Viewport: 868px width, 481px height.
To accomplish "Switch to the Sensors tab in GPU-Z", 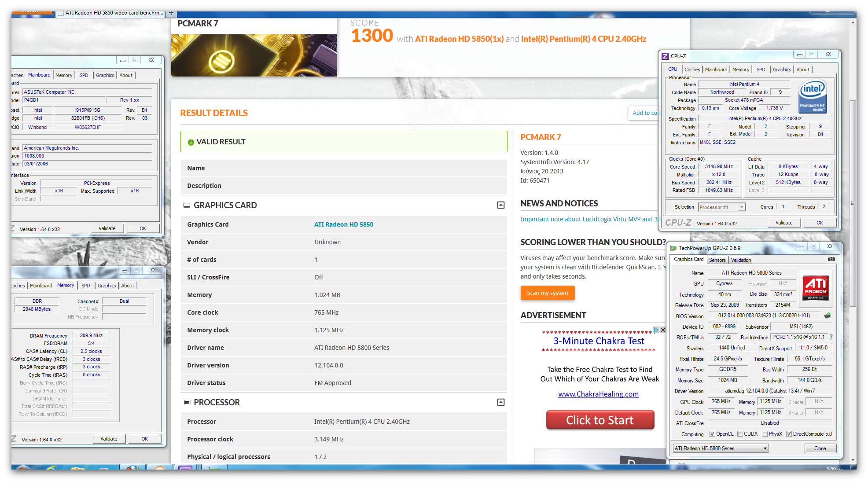I will [717, 260].
